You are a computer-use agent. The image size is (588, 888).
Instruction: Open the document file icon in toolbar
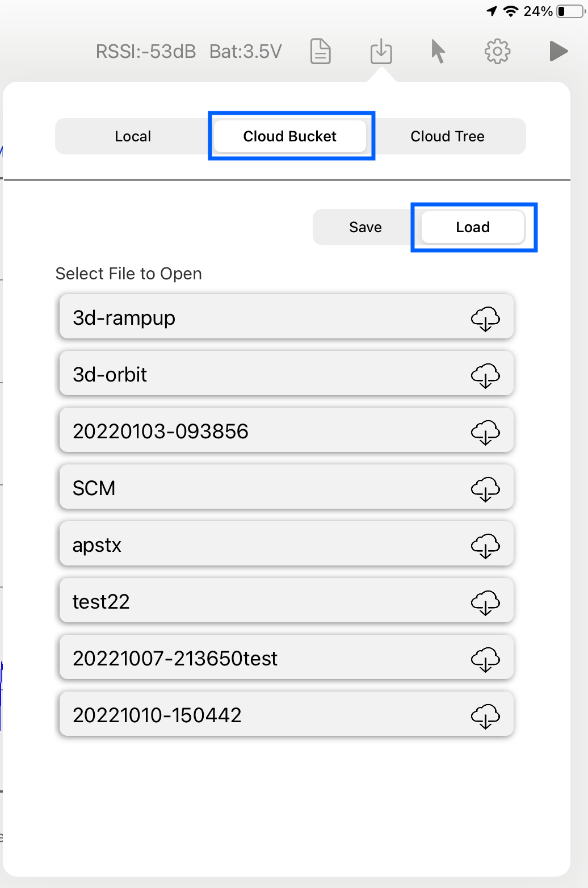tap(321, 52)
